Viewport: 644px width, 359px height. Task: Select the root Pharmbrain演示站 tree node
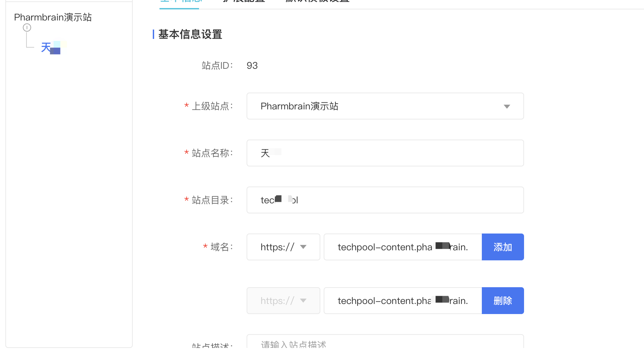[53, 17]
